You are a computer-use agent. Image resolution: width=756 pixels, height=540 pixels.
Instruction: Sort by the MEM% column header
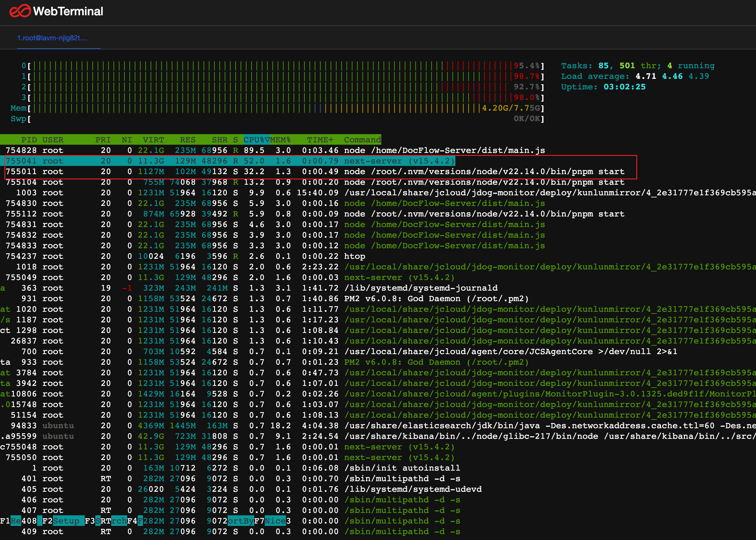(x=280, y=140)
